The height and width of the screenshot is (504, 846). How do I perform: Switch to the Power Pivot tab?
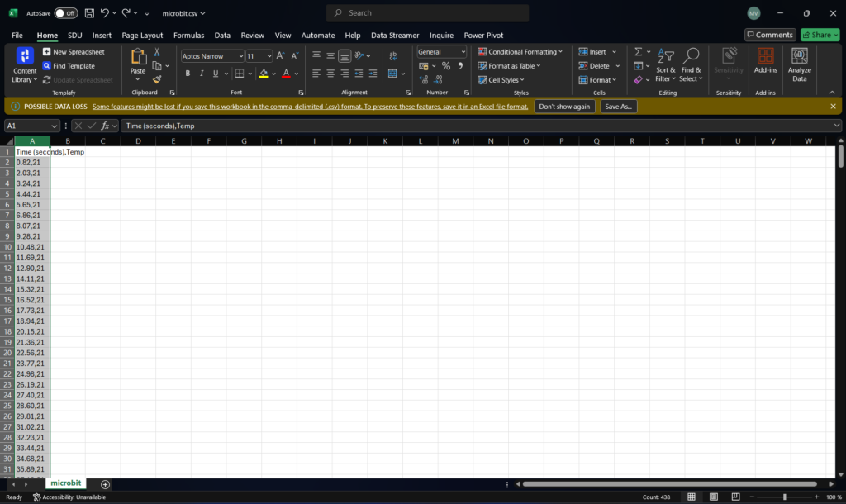point(483,35)
